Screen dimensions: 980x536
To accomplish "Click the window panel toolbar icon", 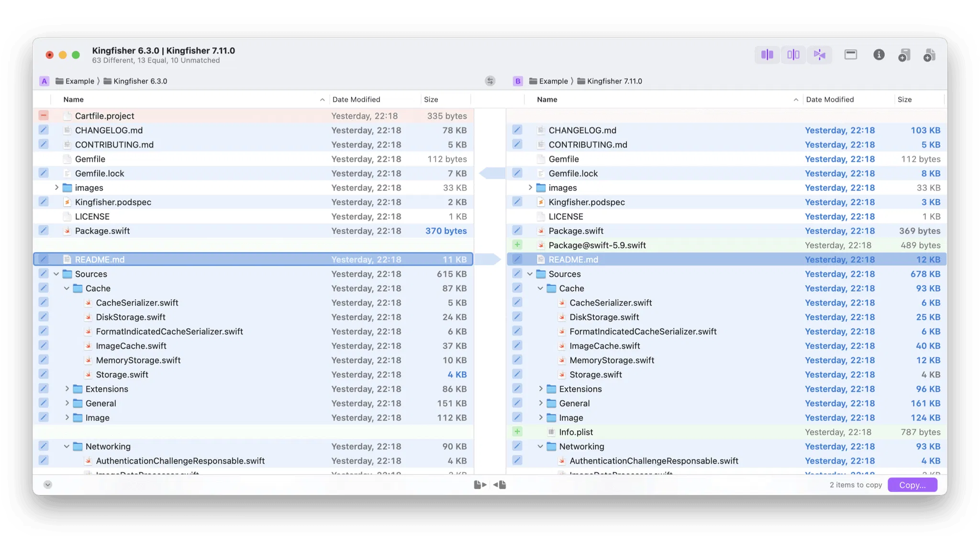I will click(850, 55).
